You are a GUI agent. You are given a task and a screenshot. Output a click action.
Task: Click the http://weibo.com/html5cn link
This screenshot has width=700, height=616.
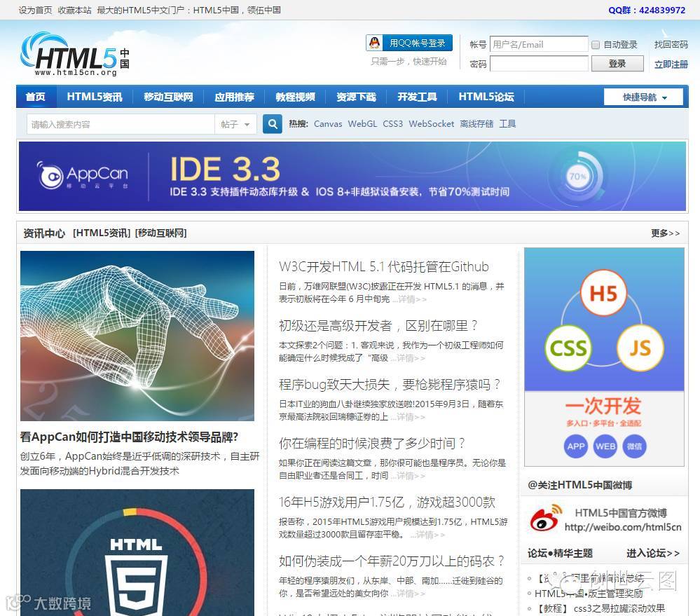[623, 527]
